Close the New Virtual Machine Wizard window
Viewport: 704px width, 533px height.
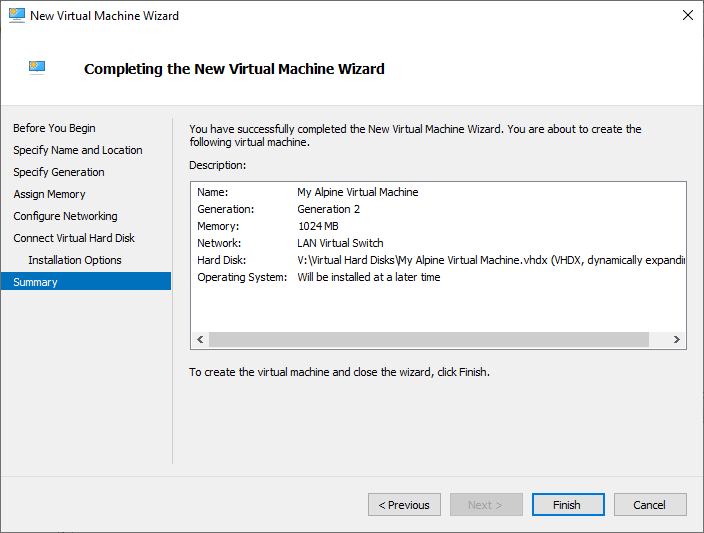coord(687,16)
